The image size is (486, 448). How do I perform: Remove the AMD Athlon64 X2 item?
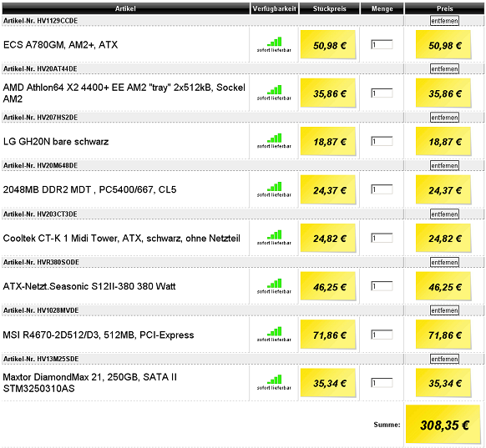click(444, 68)
